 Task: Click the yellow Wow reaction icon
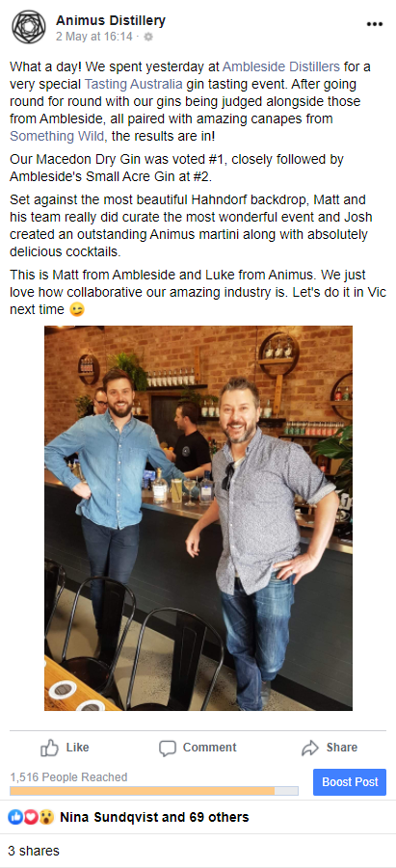[46, 817]
